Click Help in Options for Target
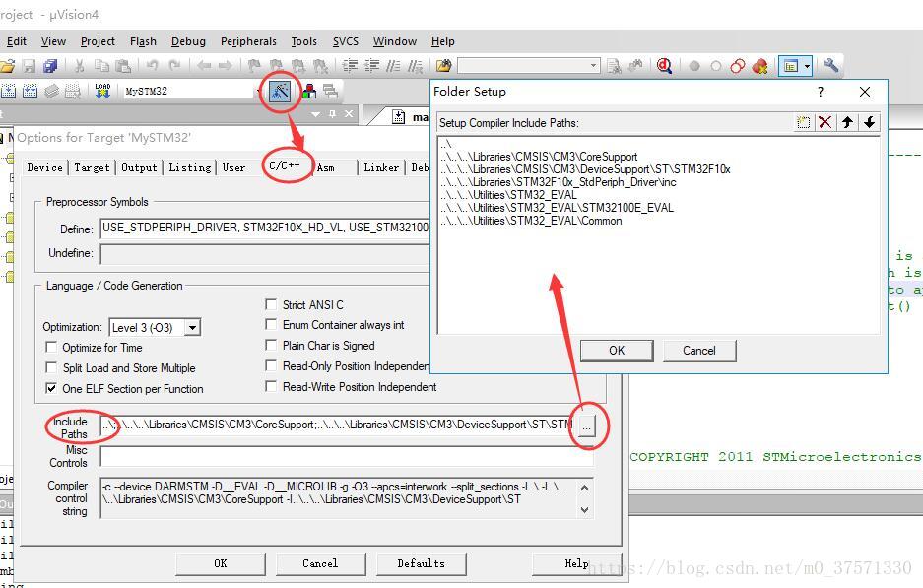Screen dimensions: 923x588 tap(576, 563)
